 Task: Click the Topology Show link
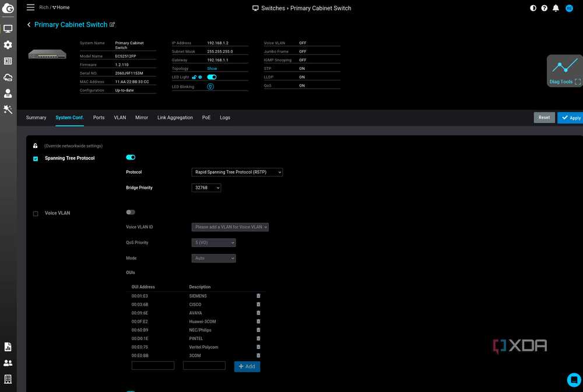click(212, 68)
